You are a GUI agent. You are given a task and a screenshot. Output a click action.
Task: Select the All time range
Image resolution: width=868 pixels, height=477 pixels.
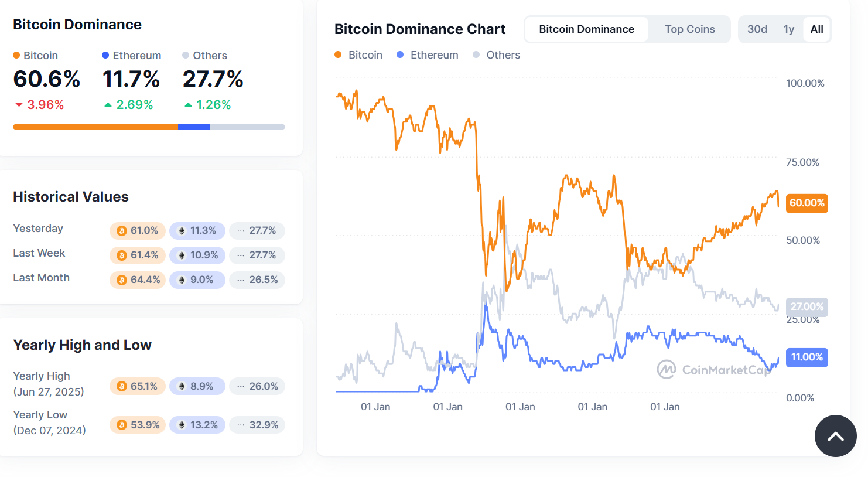tap(817, 29)
